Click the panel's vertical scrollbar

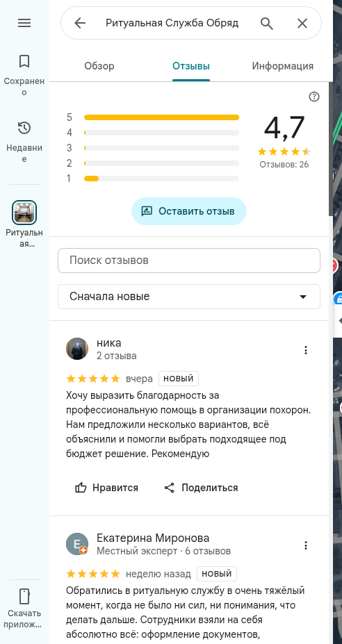point(331,148)
